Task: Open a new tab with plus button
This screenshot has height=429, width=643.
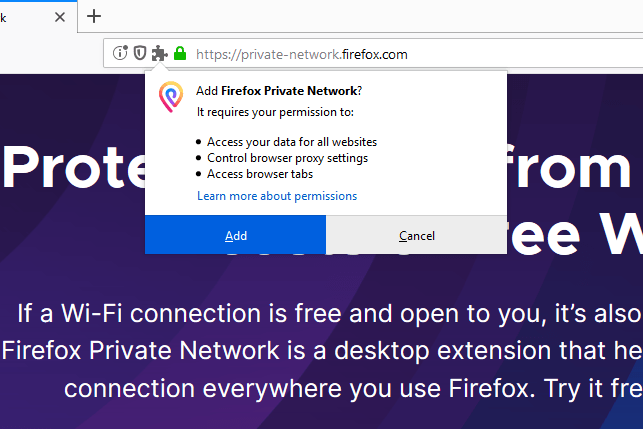Action: pyautogui.click(x=94, y=16)
